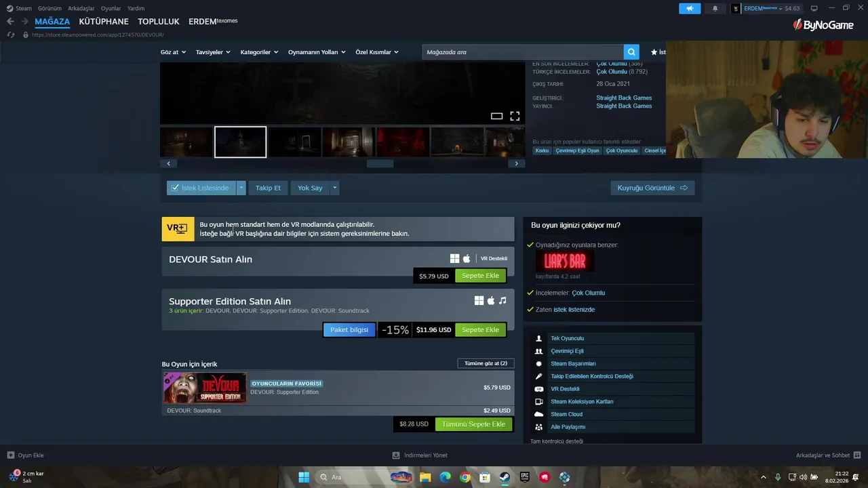The height and width of the screenshot is (488, 868).
Task: Click the Steam icon on the taskbar
Action: pyautogui.click(x=505, y=477)
